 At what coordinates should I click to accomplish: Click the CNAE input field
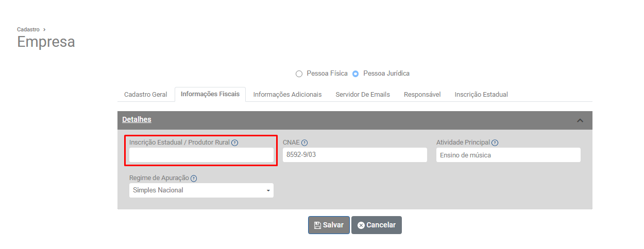[x=354, y=155]
